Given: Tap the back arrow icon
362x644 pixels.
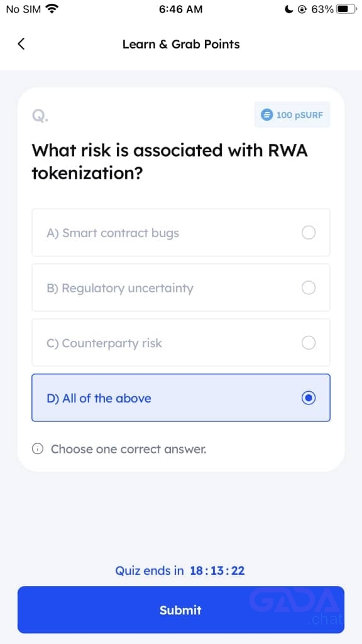Looking at the screenshot, I should point(21,44).
